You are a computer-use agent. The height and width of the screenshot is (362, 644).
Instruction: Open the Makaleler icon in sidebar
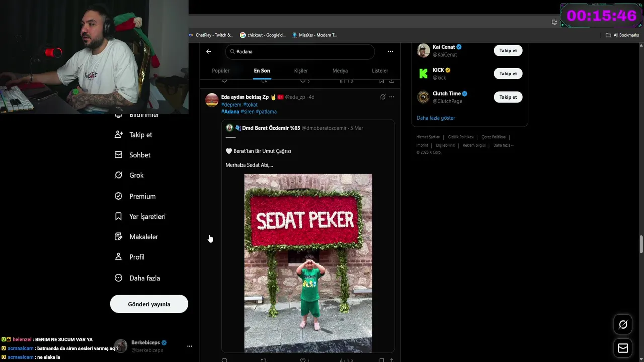coord(118,237)
